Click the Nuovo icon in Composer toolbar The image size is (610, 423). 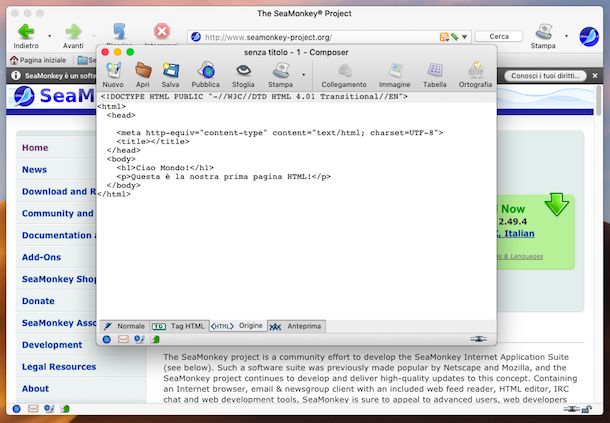point(113,70)
